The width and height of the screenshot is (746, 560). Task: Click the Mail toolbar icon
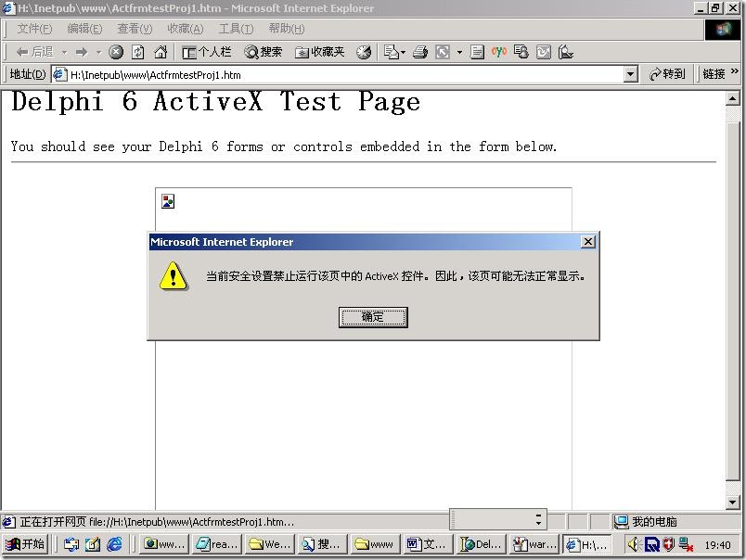(391, 52)
